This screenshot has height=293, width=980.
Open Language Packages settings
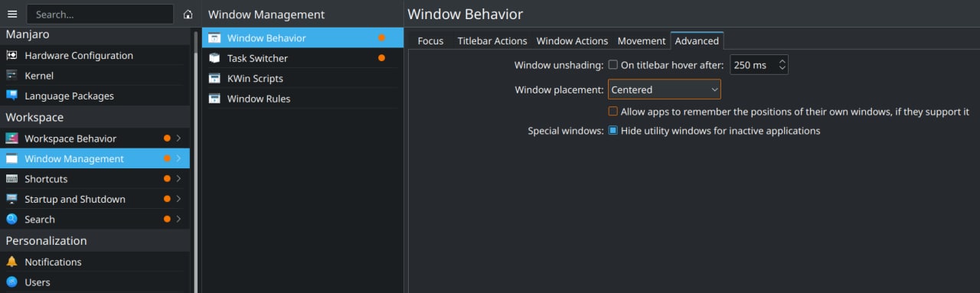[x=95, y=96]
